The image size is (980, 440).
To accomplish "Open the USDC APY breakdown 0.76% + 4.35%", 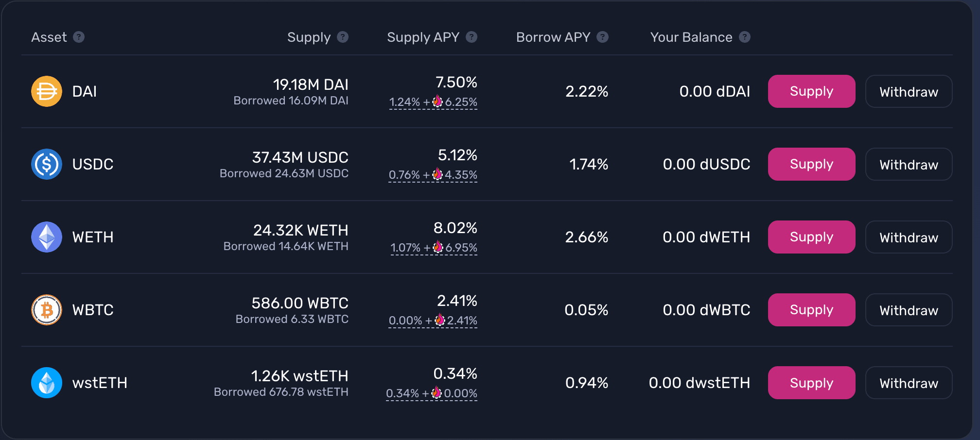I will pyautogui.click(x=433, y=175).
